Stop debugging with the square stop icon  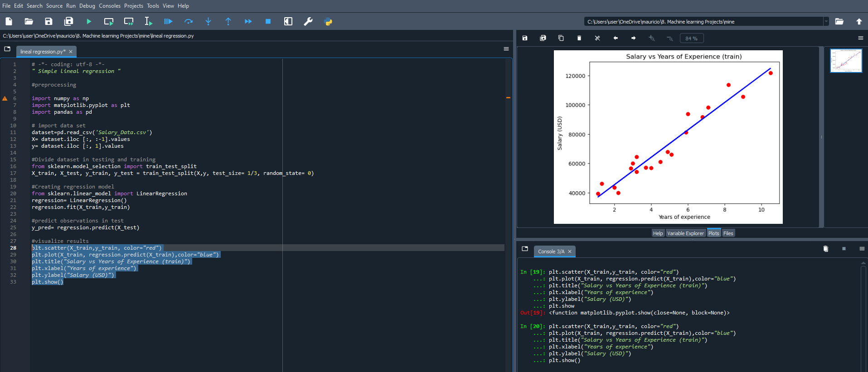pyautogui.click(x=268, y=21)
